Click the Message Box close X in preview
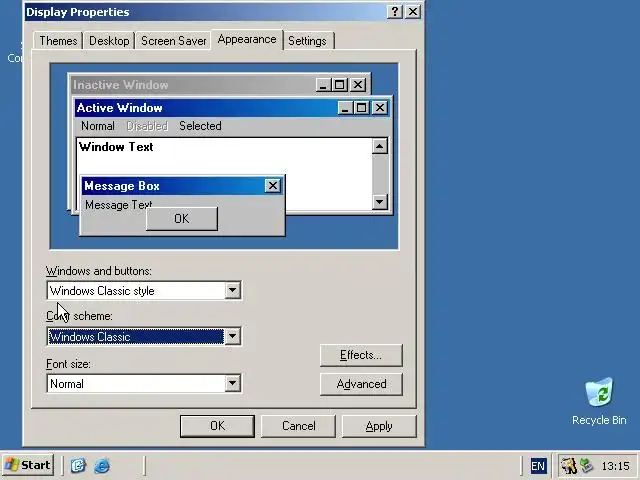The height and width of the screenshot is (480, 640). (x=273, y=186)
